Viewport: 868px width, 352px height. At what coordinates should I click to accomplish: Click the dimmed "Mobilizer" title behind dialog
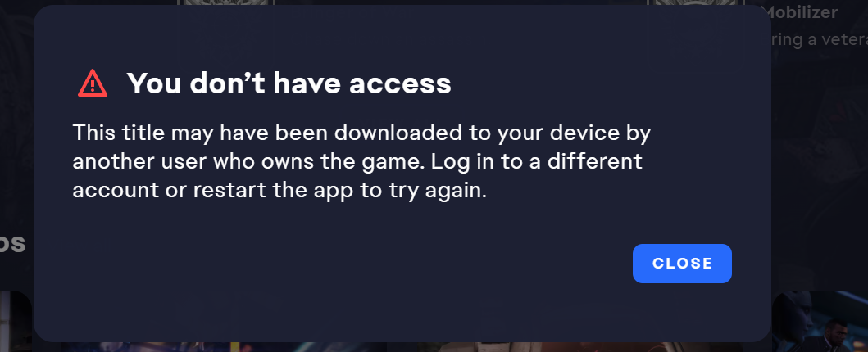802,13
